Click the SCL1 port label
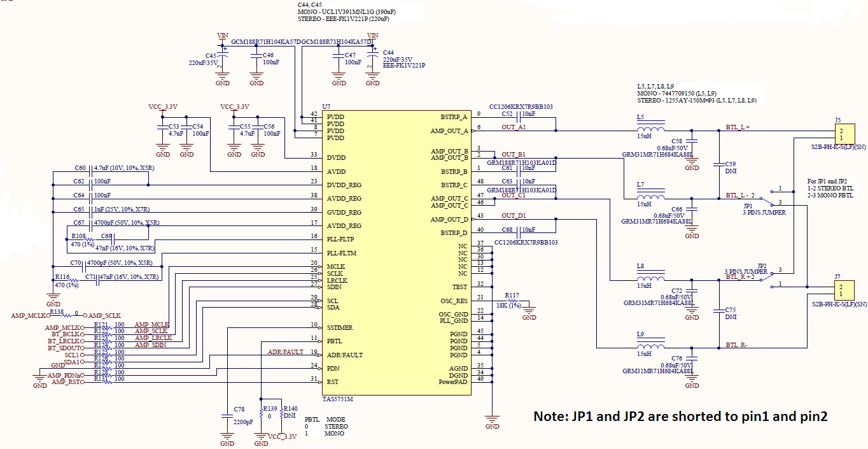The image size is (868, 449). click(x=74, y=355)
